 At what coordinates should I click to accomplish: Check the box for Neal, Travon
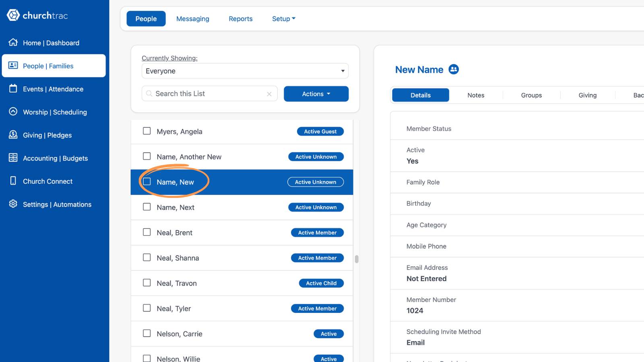(x=147, y=283)
